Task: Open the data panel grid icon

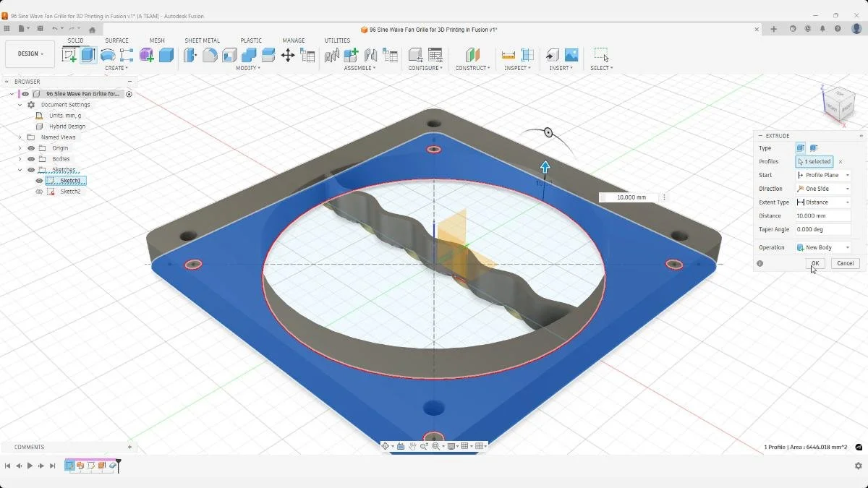Action: click(x=7, y=29)
